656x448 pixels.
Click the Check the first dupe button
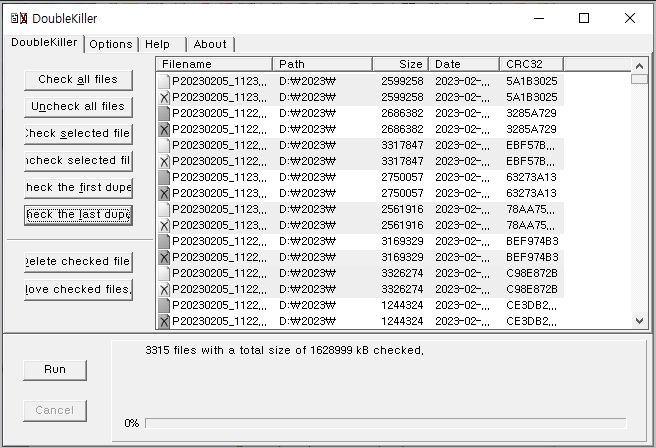pos(78,188)
